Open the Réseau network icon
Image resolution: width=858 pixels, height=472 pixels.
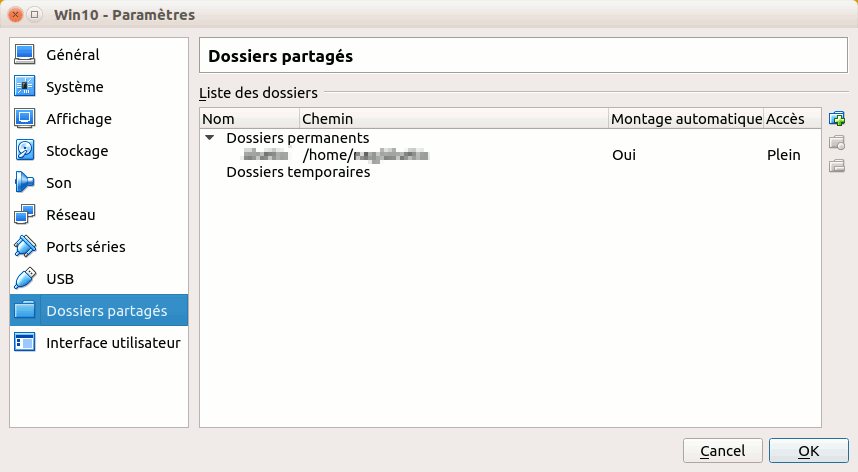25,214
